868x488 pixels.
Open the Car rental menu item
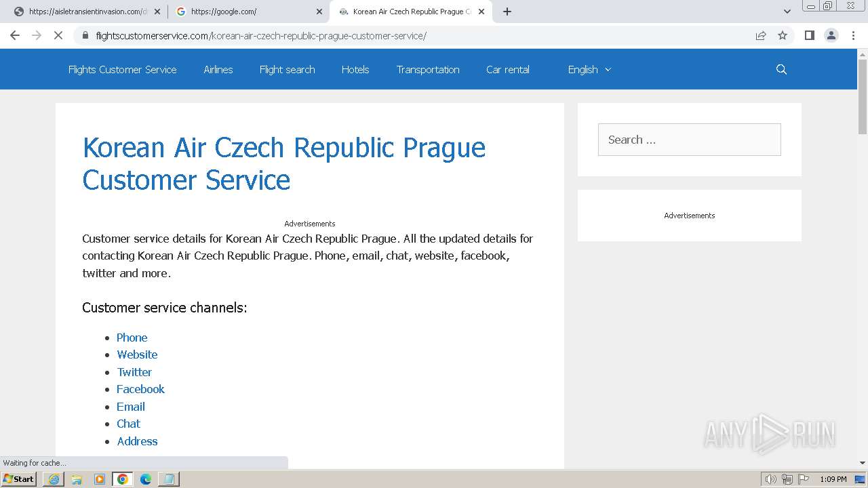point(508,69)
